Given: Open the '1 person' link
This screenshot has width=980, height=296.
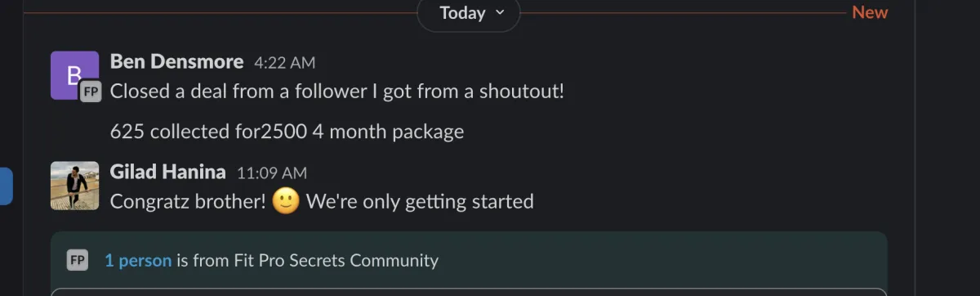Looking at the screenshot, I should tap(138, 261).
